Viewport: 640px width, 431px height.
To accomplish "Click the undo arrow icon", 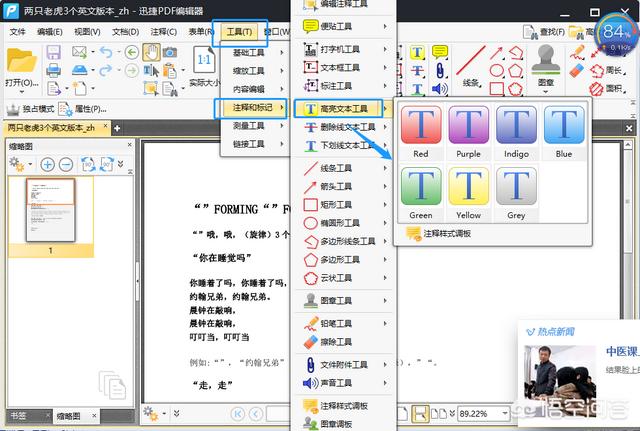I will tap(106, 52).
